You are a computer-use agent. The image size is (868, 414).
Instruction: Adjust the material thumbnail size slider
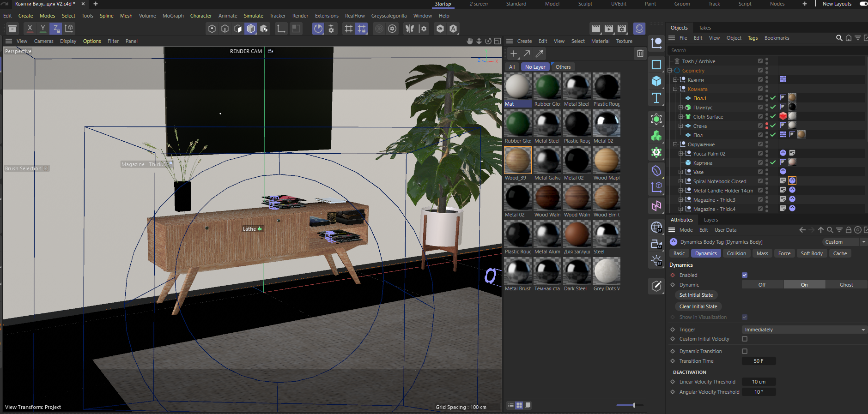634,405
